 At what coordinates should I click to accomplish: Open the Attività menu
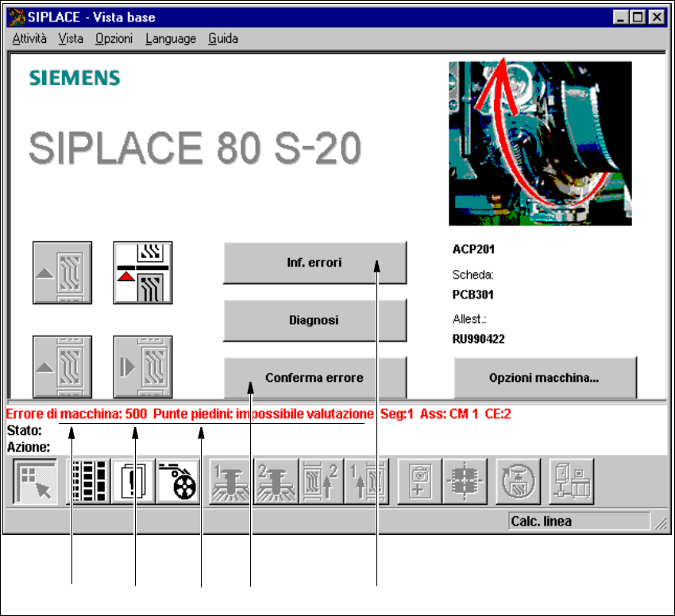pos(29,39)
